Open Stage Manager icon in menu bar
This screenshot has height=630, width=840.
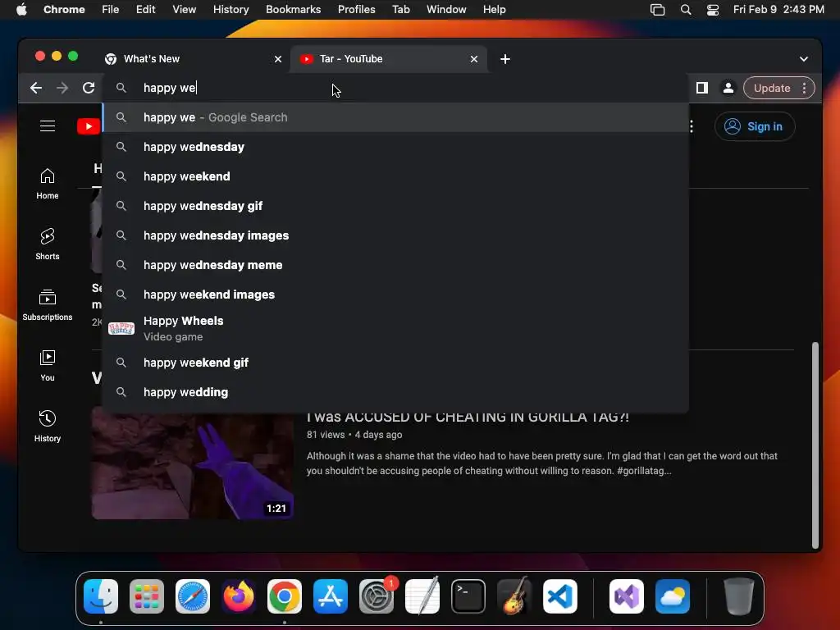point(657,10)
